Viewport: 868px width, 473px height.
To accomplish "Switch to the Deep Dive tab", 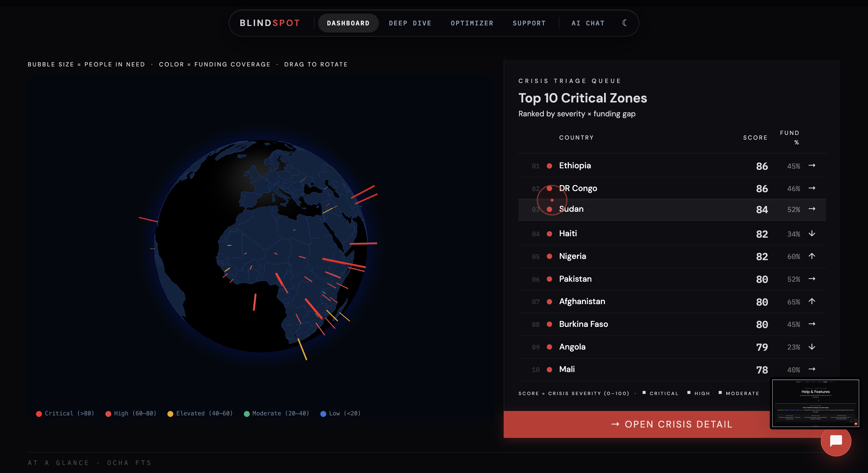I will point(410,23).
